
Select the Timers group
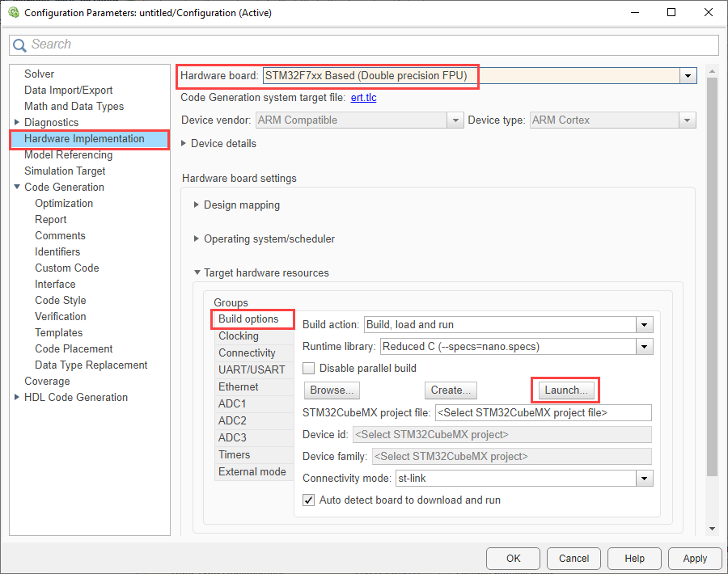click(x=234, y=454)
